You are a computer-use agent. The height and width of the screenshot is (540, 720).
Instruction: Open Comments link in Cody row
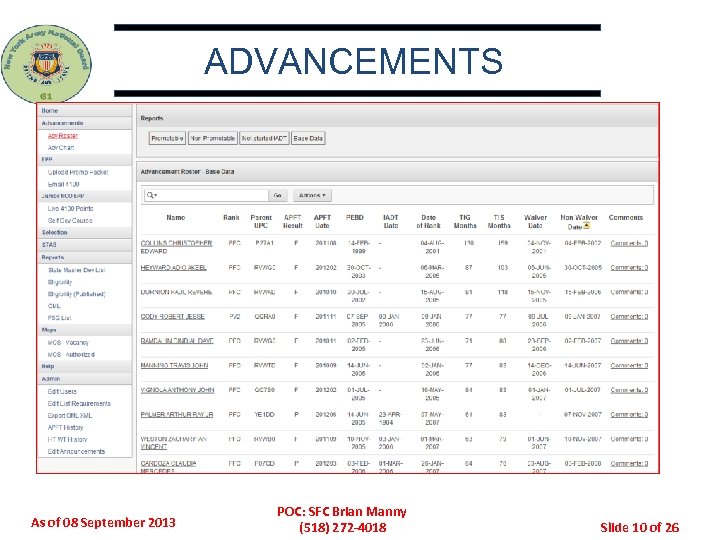click(629, 317)
